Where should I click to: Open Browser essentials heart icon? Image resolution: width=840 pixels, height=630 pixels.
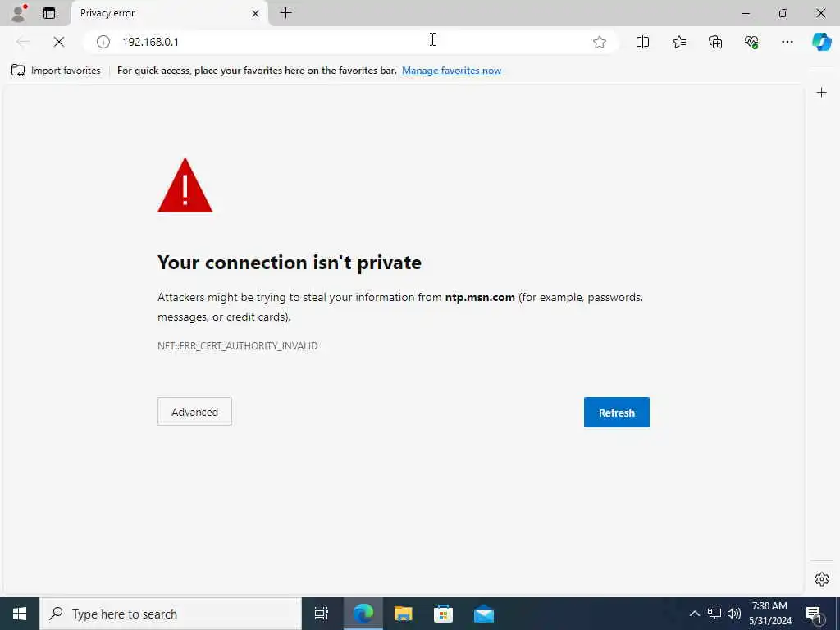click(x=751, y=42)
